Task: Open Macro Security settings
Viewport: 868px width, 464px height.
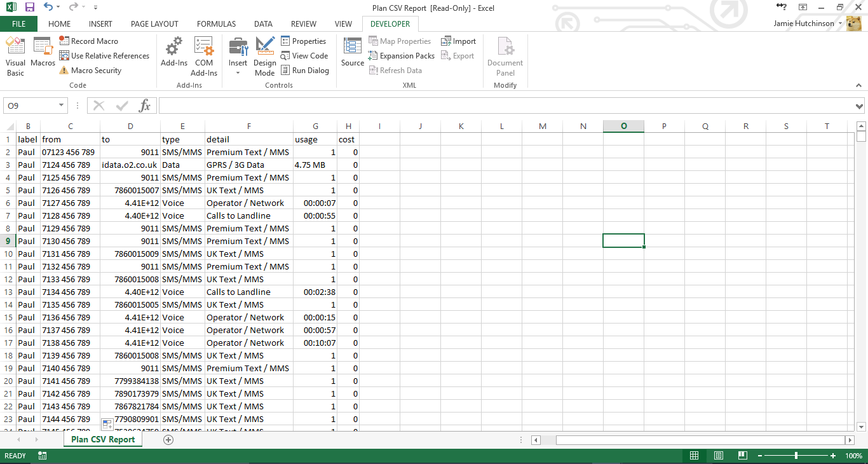Action: (x=90, y=71)
